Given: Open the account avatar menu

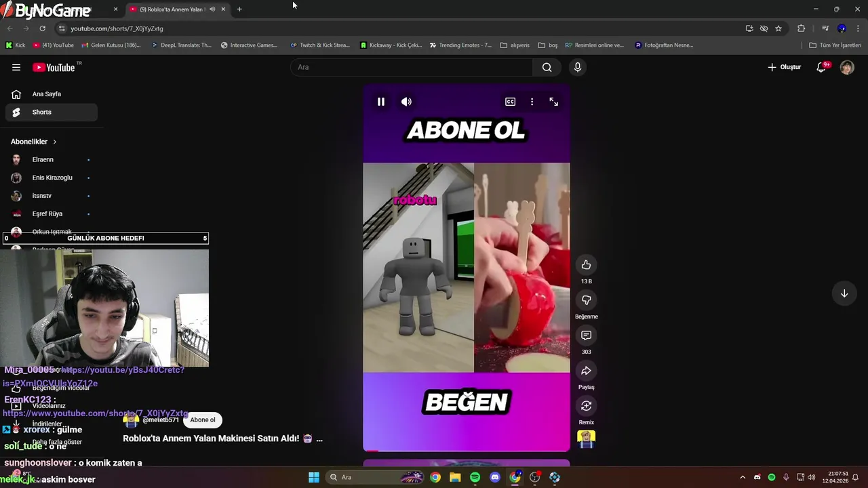Looking at the screenshot, I should tap(847, 67).
